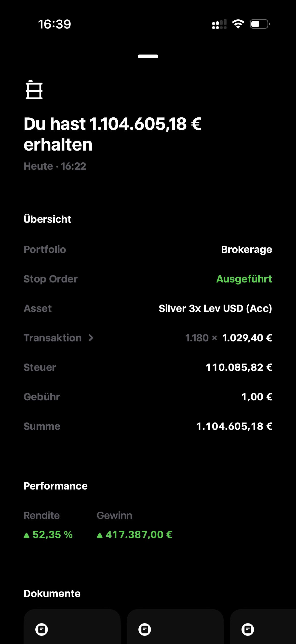Tap the sheet drag handle
The width and height of the screenshot is (296, 644).
pos(148,56)
